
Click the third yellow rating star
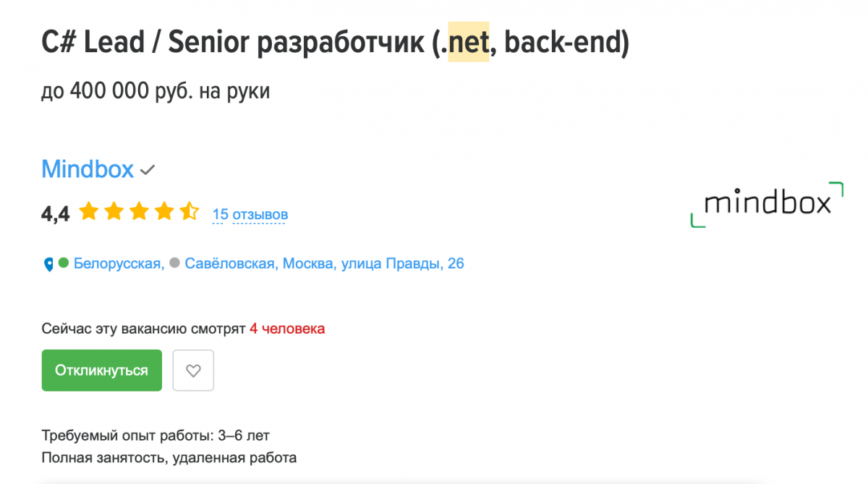click(140, 211)
